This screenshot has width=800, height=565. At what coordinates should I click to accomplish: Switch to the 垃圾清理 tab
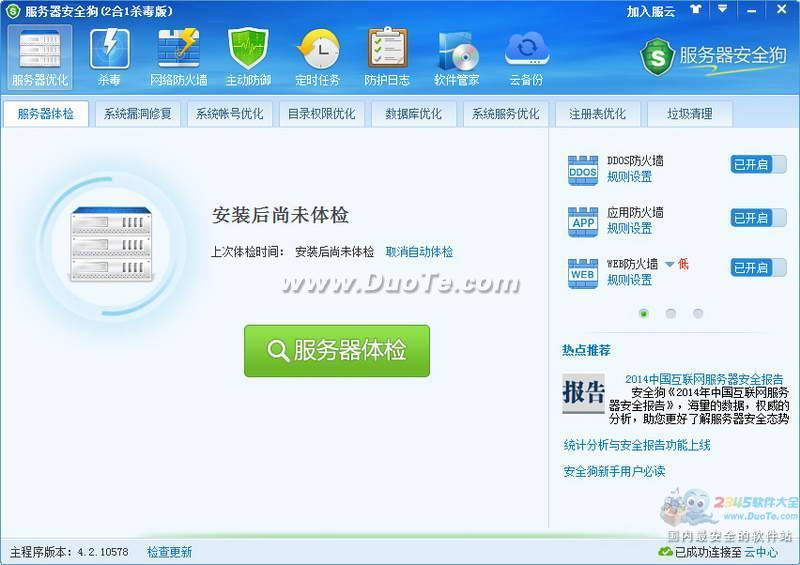(x=690, y=114)
